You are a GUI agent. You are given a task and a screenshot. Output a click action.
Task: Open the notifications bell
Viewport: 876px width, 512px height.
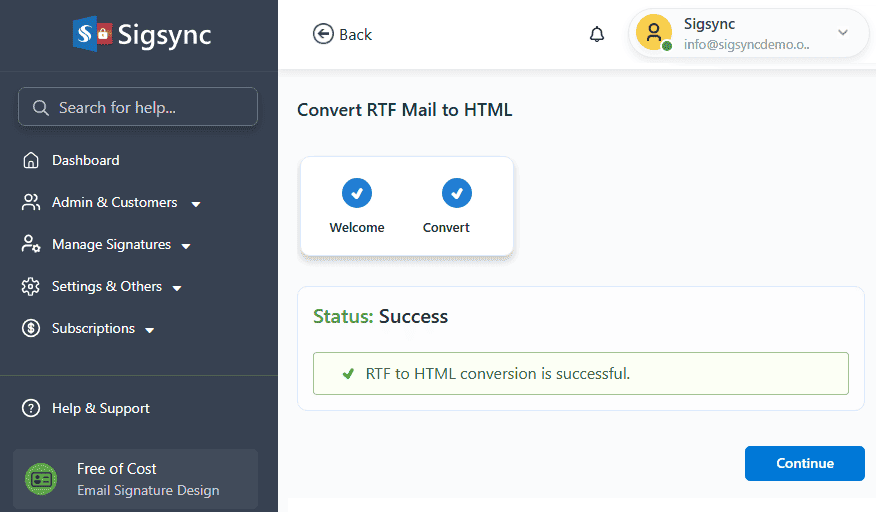click(x=597, y=34)
